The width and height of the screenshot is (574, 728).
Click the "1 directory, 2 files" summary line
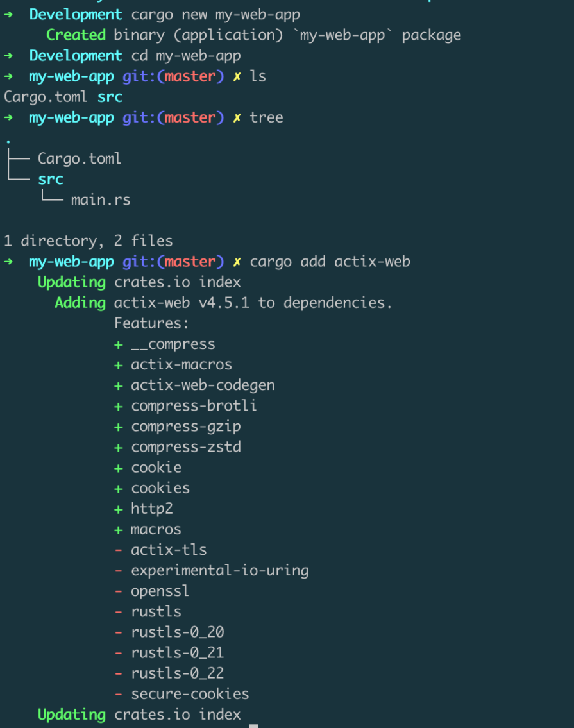pyautogui.click(x=89, y=241)
